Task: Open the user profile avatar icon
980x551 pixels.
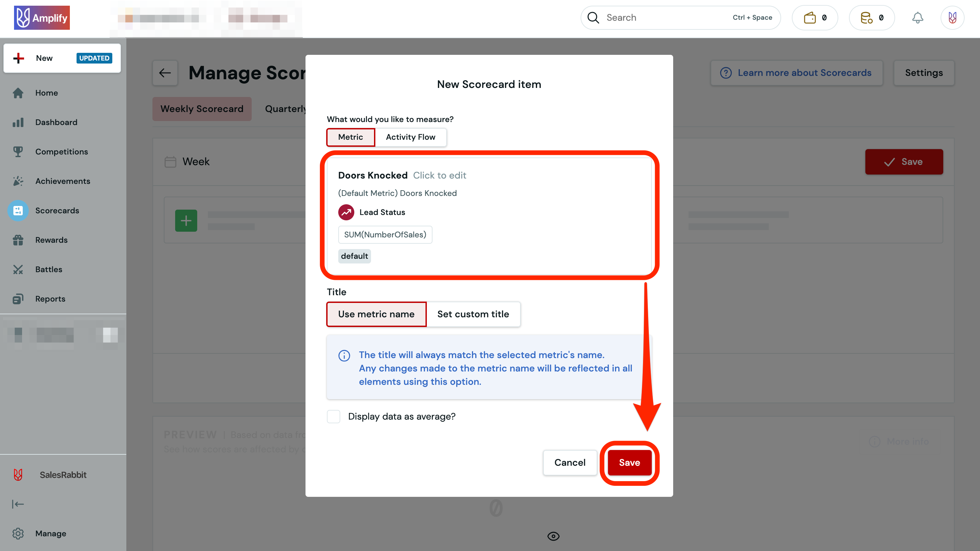Action: [952, 17]
